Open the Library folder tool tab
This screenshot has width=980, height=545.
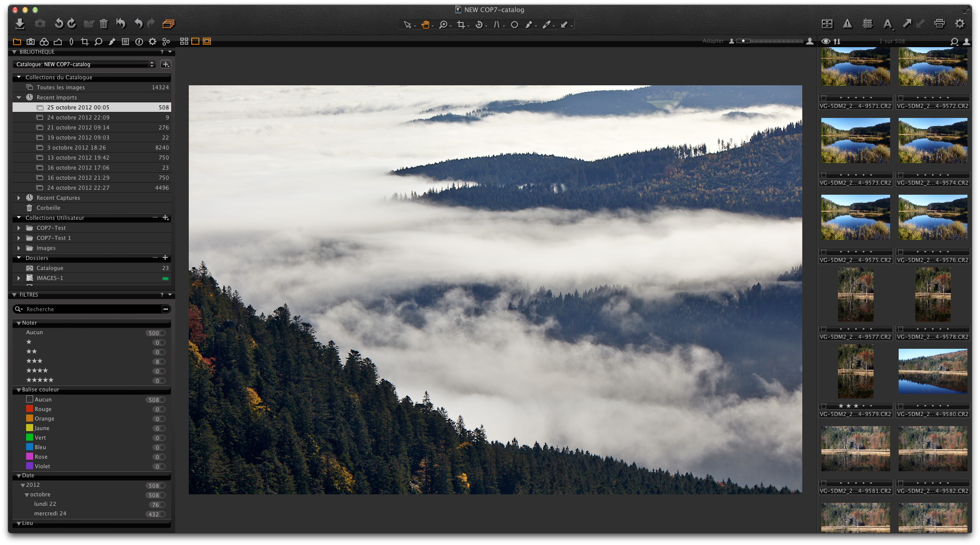point(17,42)
